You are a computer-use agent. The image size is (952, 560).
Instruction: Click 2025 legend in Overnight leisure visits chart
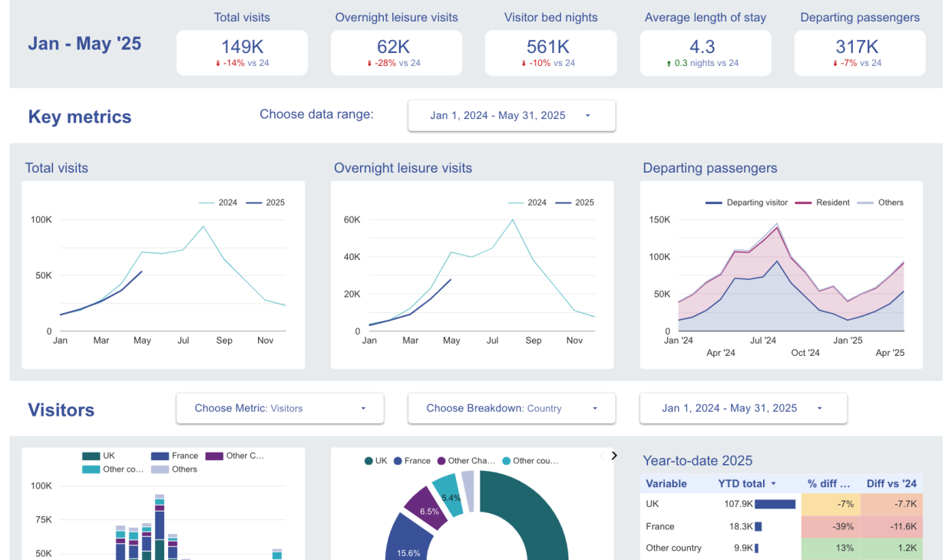(574, 203)
